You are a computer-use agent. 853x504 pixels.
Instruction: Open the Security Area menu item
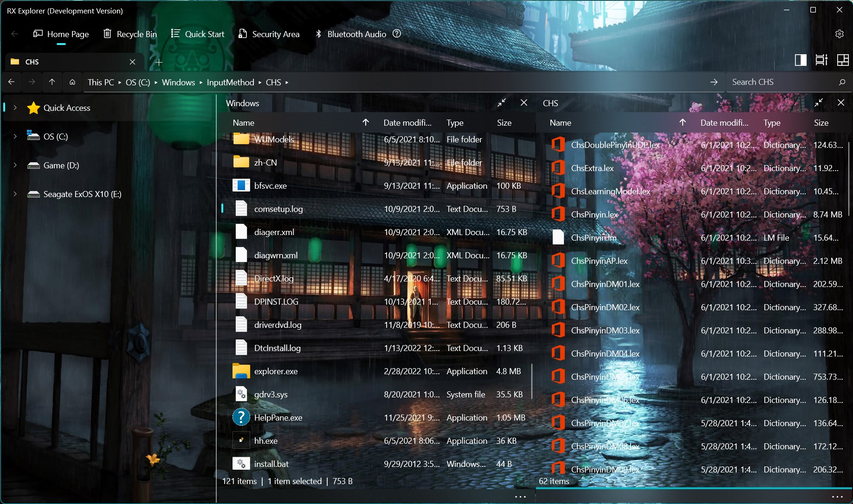click(269, 34)
